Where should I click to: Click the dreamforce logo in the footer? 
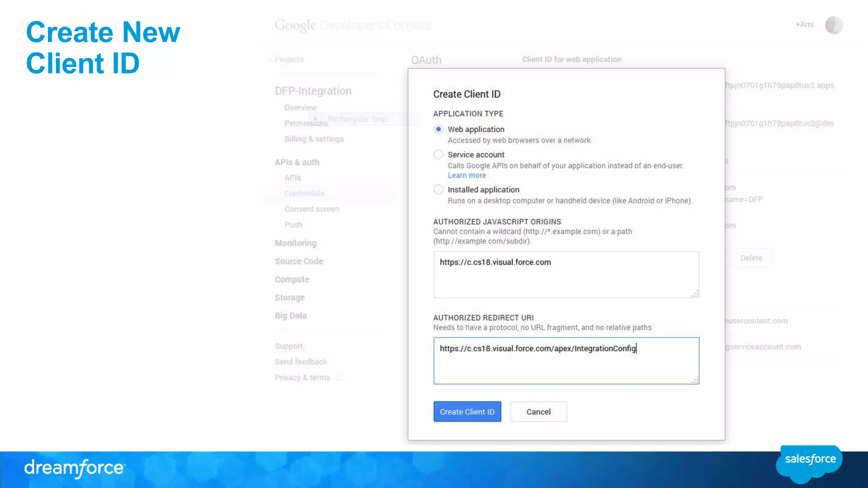[x=75, y=468]
